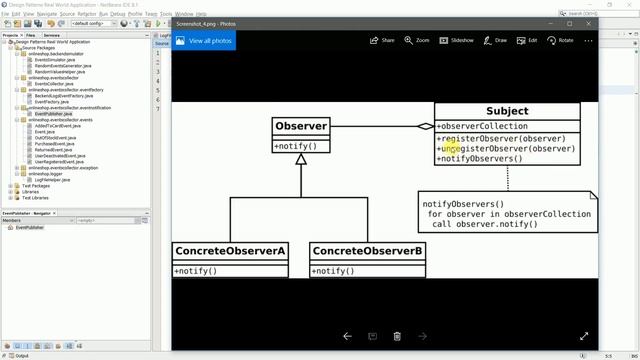Collapse onlineshop.eventscollector.events package node
The height and width of the screenshot is (360, 640).
click(17, 120)
